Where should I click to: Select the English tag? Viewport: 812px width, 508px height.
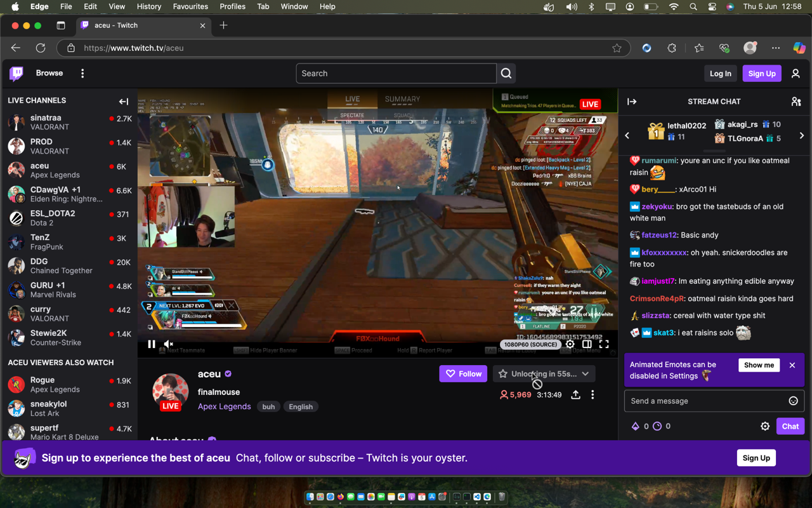301,406
